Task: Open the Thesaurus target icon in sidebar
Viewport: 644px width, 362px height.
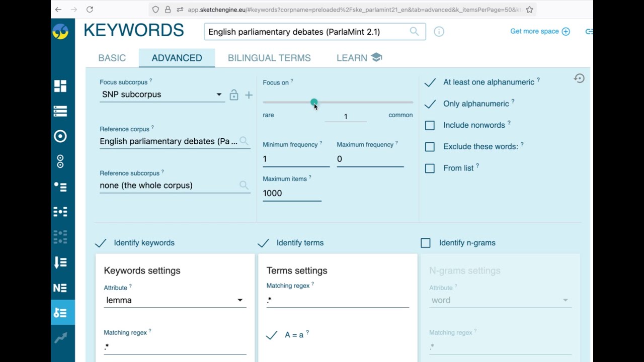Action: pyautogui.click(x=60, y=136)
